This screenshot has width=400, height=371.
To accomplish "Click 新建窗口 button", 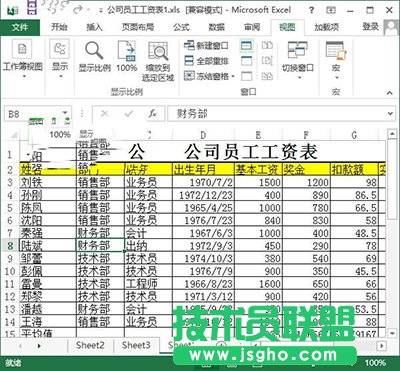I will 206,46.
